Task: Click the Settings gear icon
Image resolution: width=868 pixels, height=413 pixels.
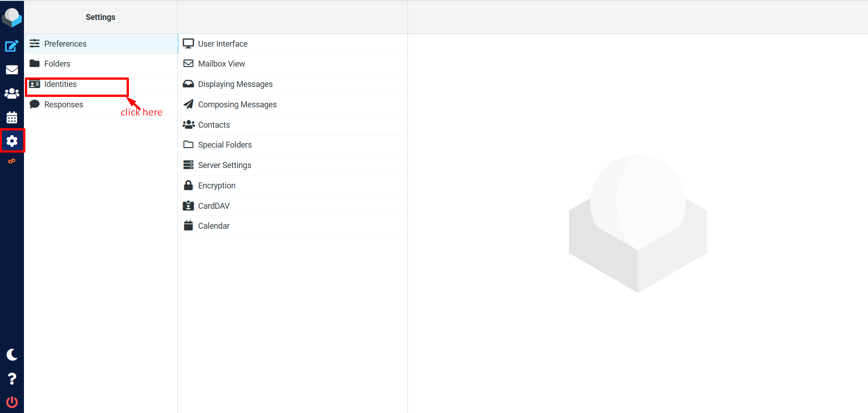Action: coord(12,141)
